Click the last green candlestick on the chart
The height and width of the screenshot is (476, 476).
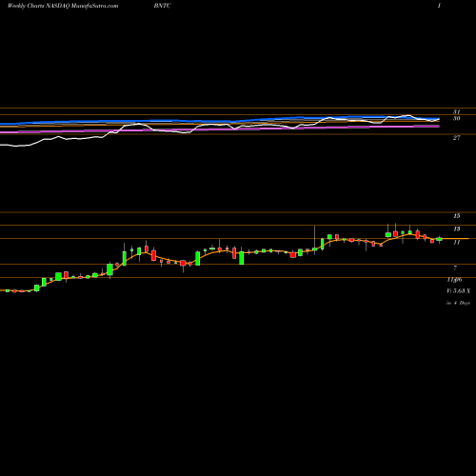[439, 239]
